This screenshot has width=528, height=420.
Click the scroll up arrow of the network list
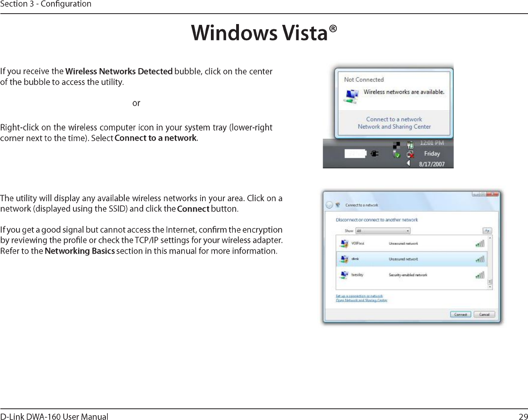(490, 238)
